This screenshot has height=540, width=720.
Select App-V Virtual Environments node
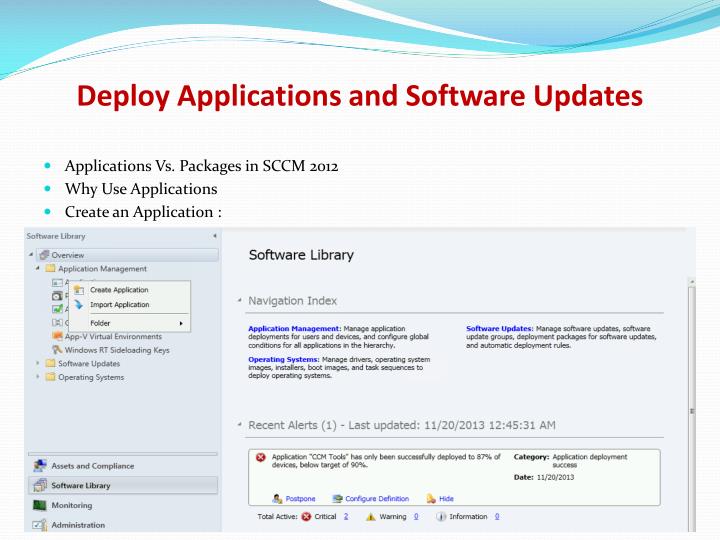113,337
